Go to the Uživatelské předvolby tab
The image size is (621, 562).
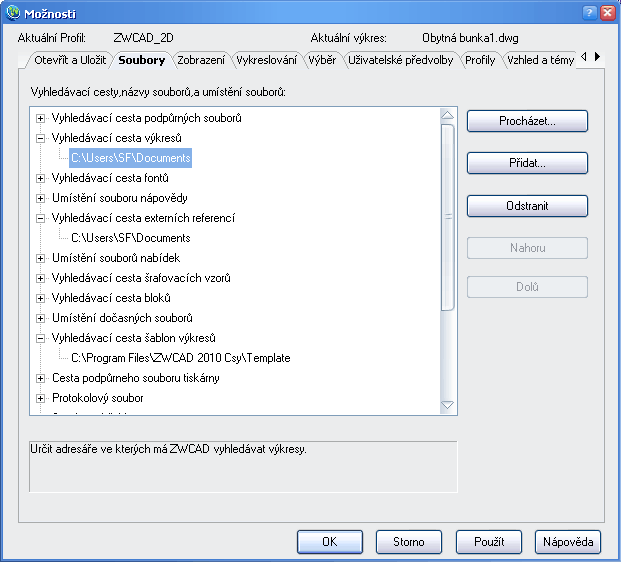401,60
